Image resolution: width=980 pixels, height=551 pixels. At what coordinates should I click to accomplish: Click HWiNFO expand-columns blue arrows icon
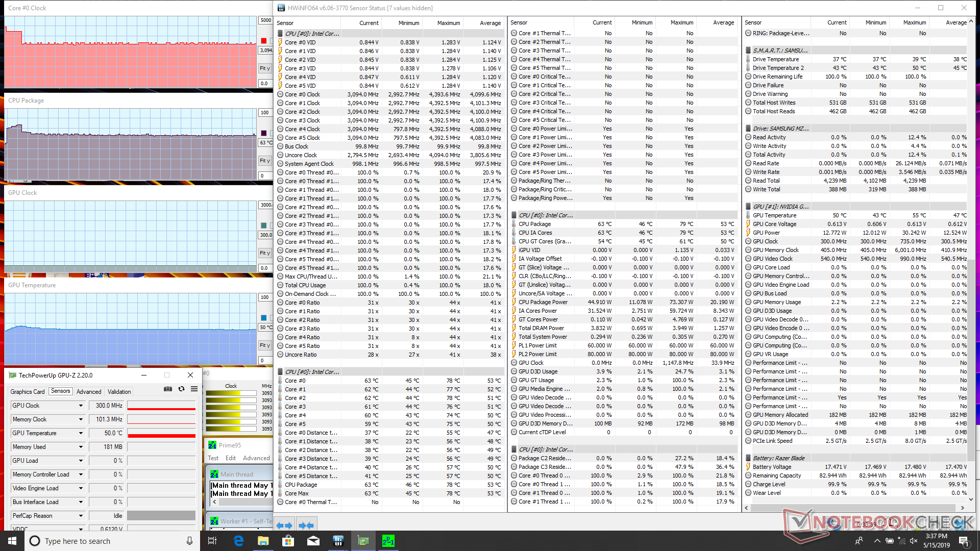284,525
